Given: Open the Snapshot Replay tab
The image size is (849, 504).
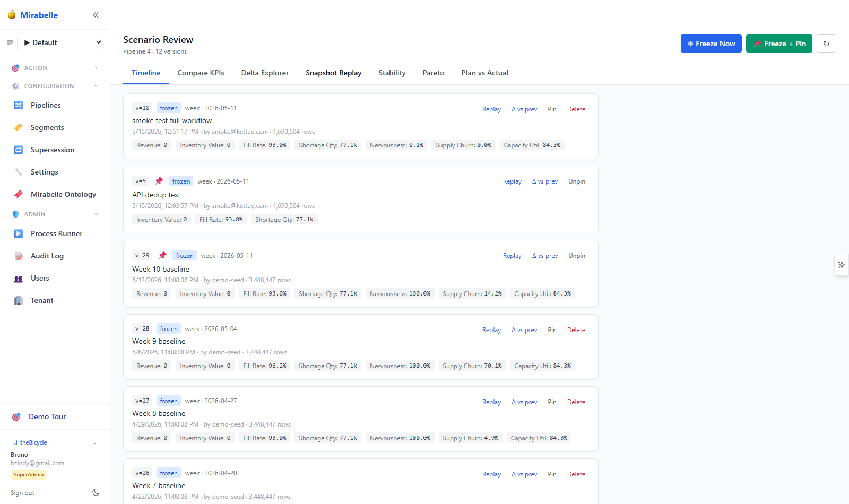Looking at the screenshot, I should click(333, 73).
